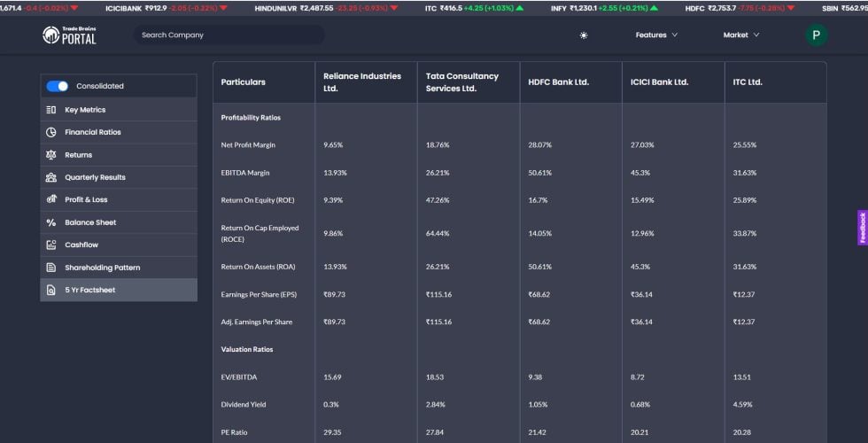Open the Balance Sheet section
868x443 pixels.
pyautogui.click(x=119, y=222)
